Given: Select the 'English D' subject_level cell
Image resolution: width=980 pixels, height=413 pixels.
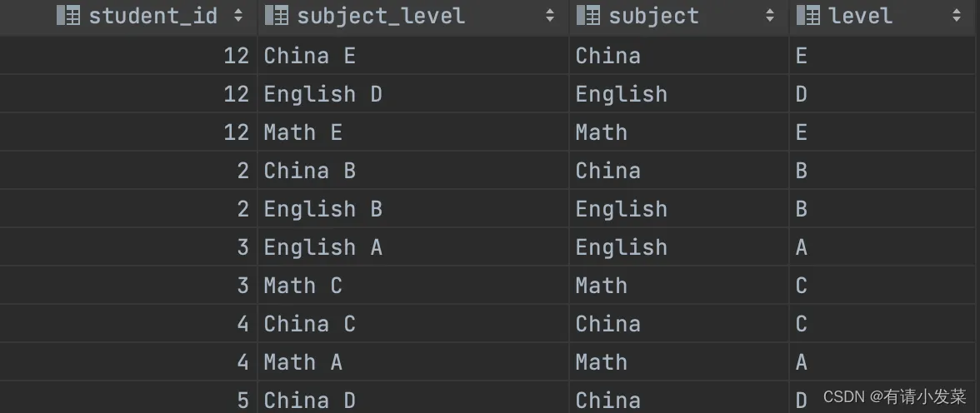Looking at the screenshot, I should 322,94.
